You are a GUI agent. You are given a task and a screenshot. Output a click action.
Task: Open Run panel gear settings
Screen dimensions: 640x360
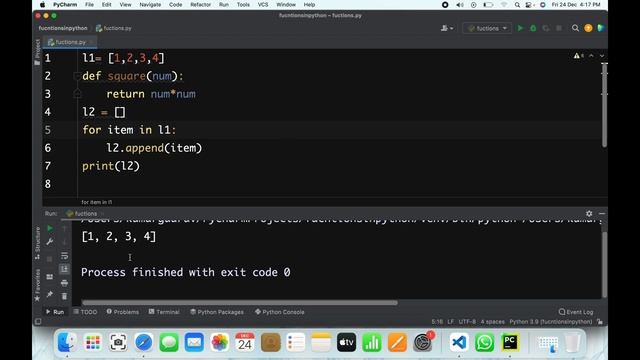589,213
